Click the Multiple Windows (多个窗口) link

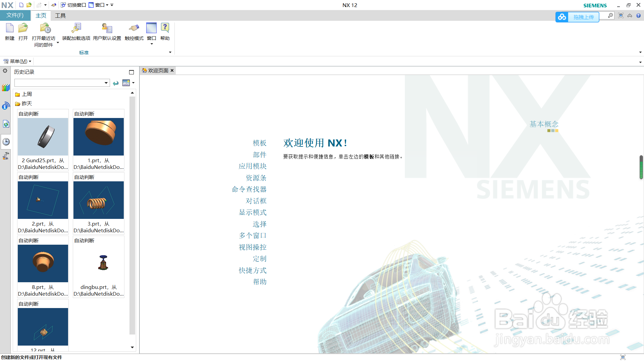tap(253, 236)
